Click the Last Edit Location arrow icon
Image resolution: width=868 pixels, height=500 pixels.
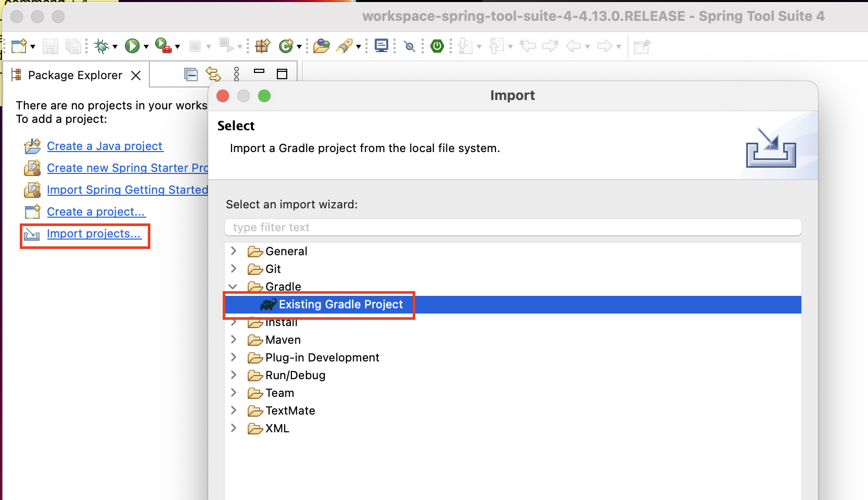tap(528, 46)
